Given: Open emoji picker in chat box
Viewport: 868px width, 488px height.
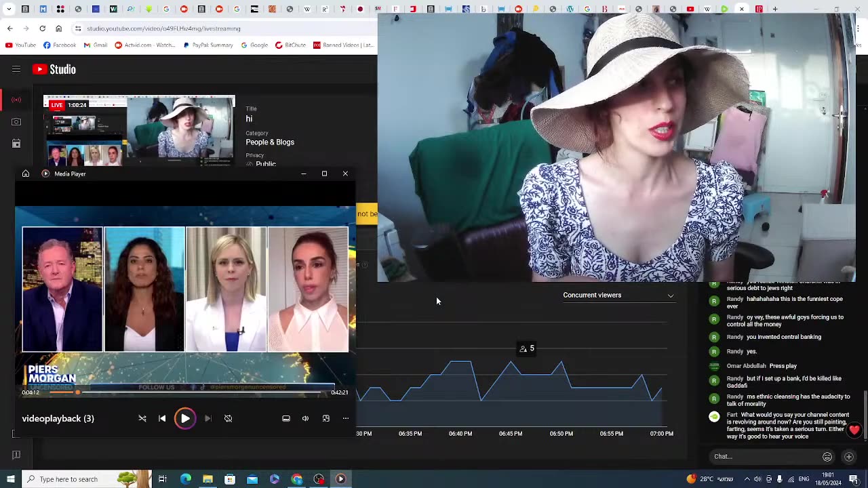Looking at the screenshot, I should coord(827,457).
